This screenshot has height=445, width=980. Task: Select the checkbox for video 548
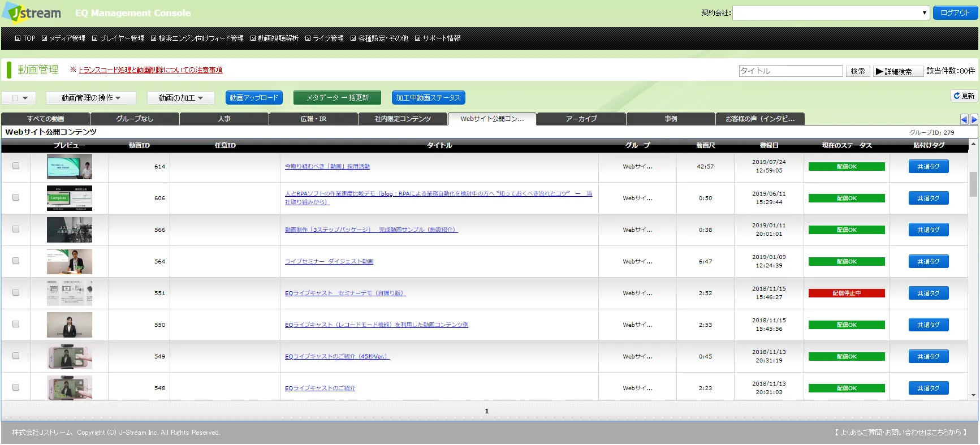click(16, 388)
